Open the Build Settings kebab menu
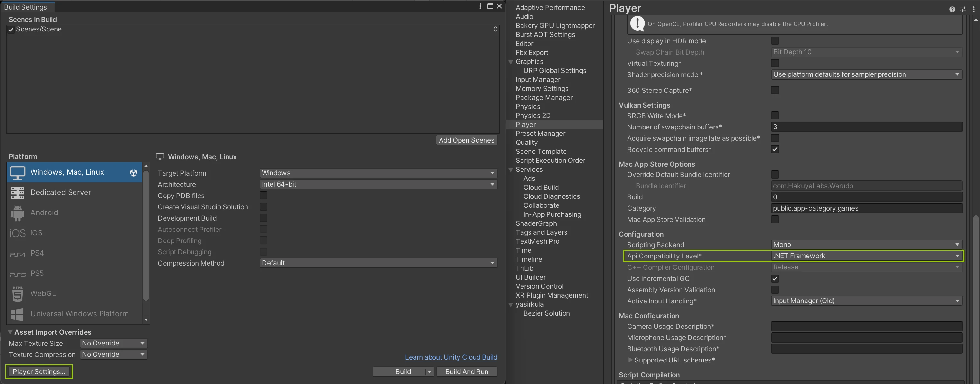 [480, 6]
